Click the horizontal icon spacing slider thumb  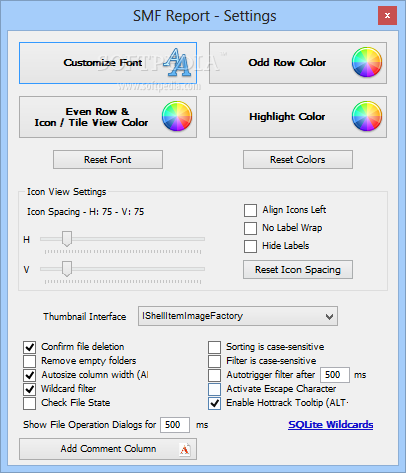click(67, 239)
